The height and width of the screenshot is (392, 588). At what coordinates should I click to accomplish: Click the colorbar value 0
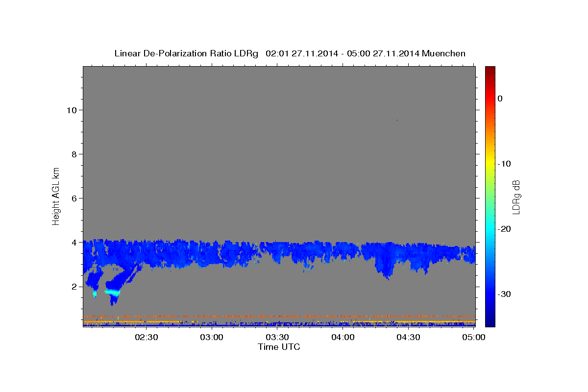click(x=500, y=98)
